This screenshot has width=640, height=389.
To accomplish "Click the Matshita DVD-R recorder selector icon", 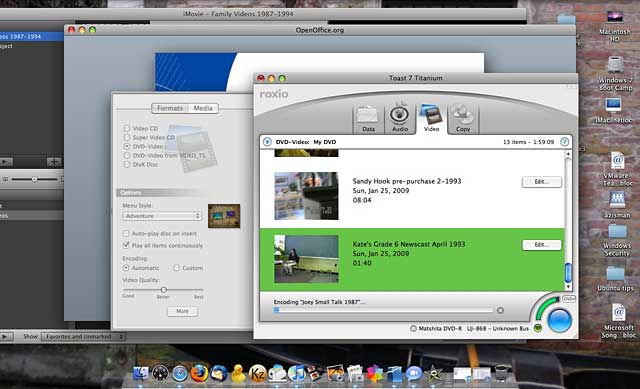I will pos(413,328).
